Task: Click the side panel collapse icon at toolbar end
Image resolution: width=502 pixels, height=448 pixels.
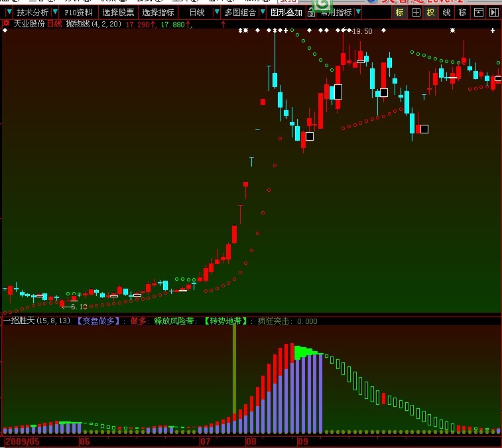Action: coord(494,13)
